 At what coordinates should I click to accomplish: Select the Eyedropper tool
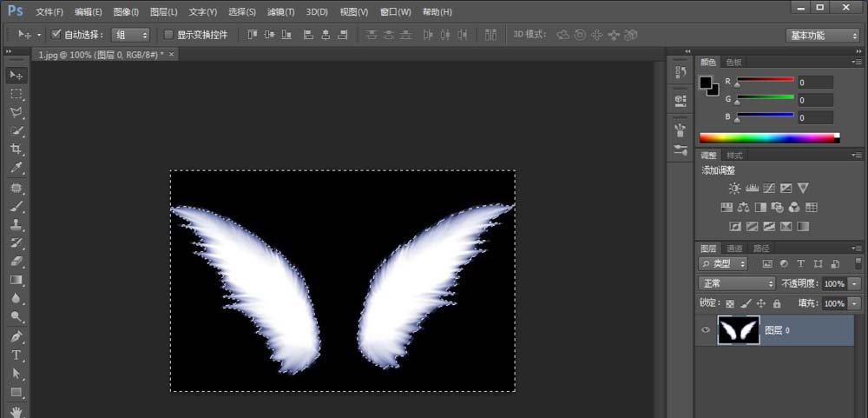16,168
